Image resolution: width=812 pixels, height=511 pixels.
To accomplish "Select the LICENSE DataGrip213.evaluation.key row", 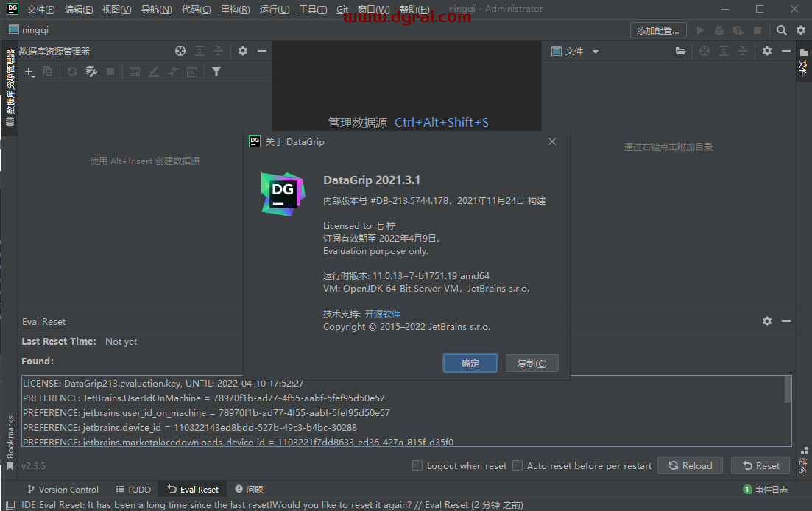I will pyautogui.click(x=163, y=384).
